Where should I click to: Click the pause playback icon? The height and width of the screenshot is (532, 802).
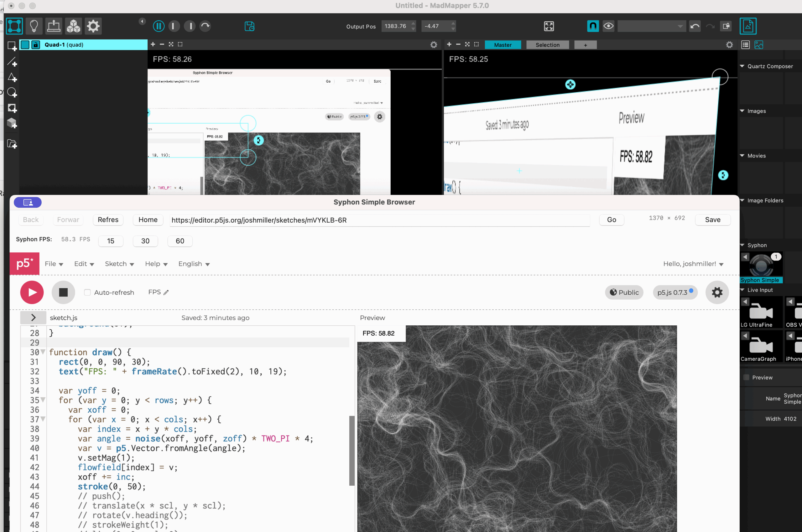(159, 26)
